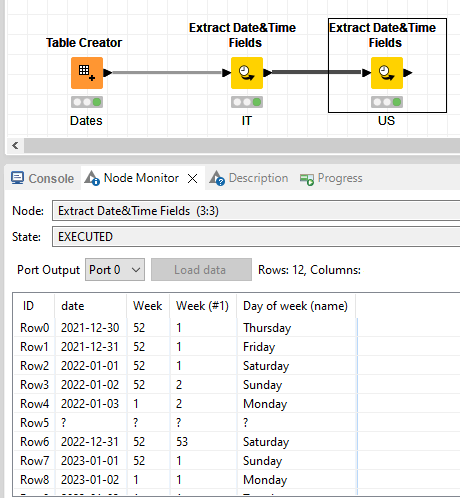The image size is (460, 498).
Task: Click date cell 2023-01-01
Action: point(90,461)
